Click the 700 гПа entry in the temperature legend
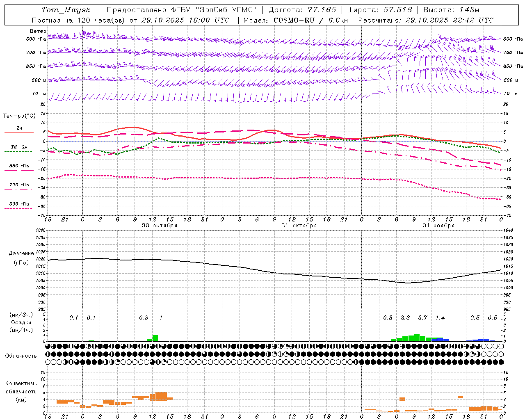Viewport: 525px width, 420px height. coord(19,185)
